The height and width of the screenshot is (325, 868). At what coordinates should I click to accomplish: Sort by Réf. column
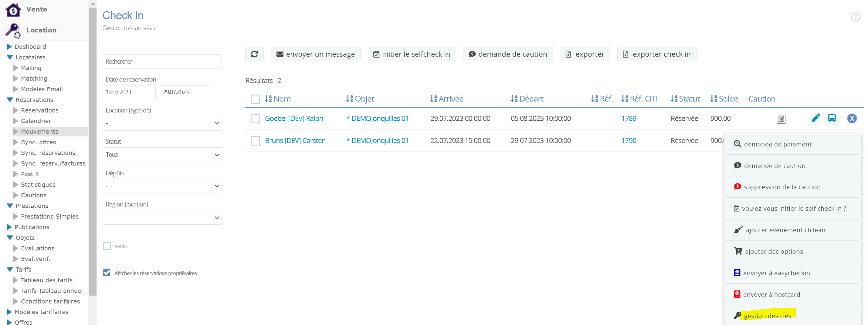602,99
